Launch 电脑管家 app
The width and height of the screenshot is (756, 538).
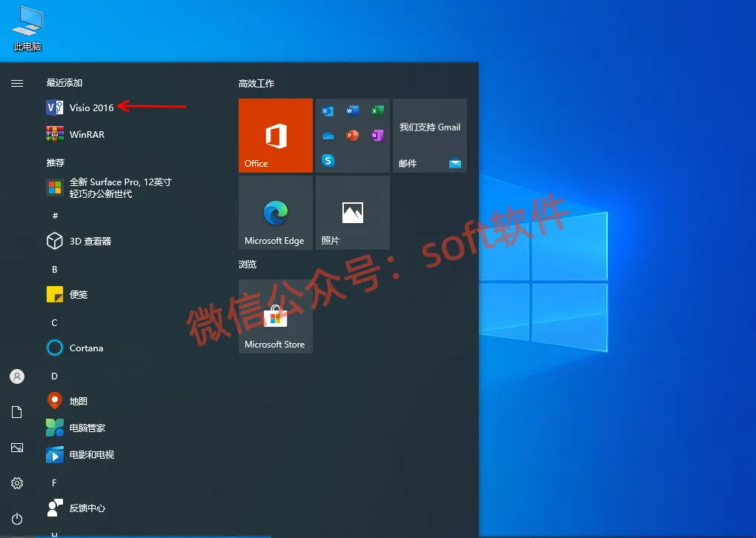(76, 428)
